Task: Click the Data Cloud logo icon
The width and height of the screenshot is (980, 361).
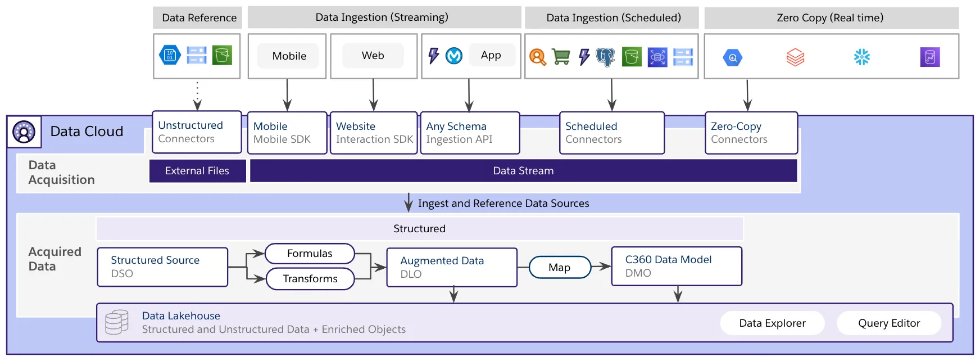Action: 24,132
